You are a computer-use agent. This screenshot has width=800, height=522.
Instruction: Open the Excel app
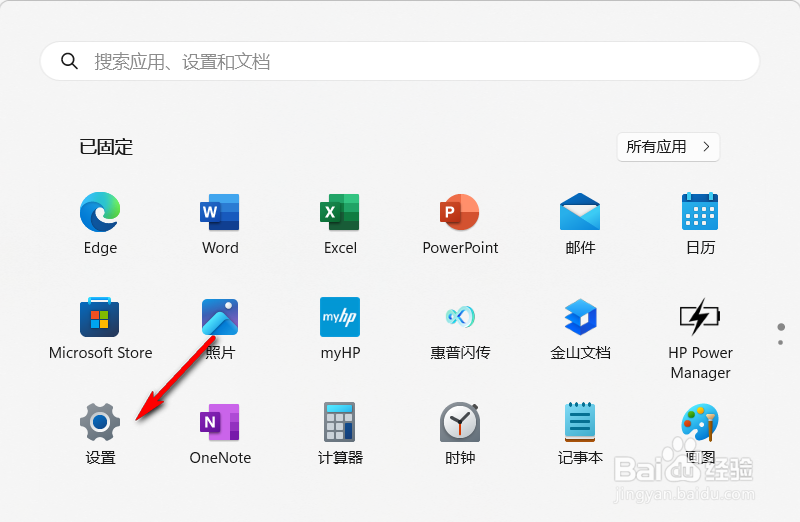tap(340, 223)
